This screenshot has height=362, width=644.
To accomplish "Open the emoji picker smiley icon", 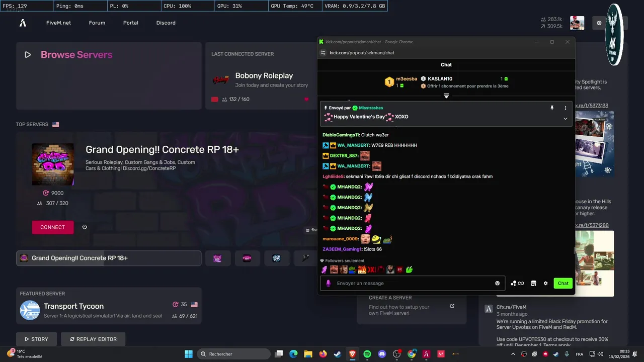I will point(498,283).
